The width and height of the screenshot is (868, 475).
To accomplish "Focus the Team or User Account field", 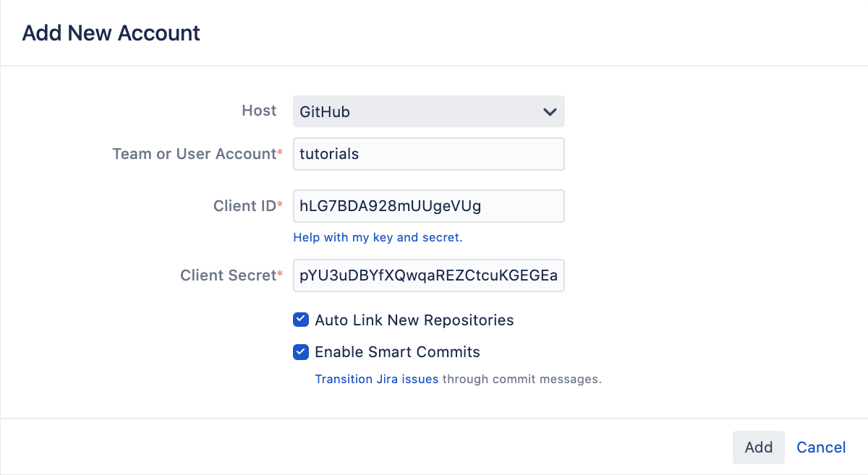I will pos(428,154).
